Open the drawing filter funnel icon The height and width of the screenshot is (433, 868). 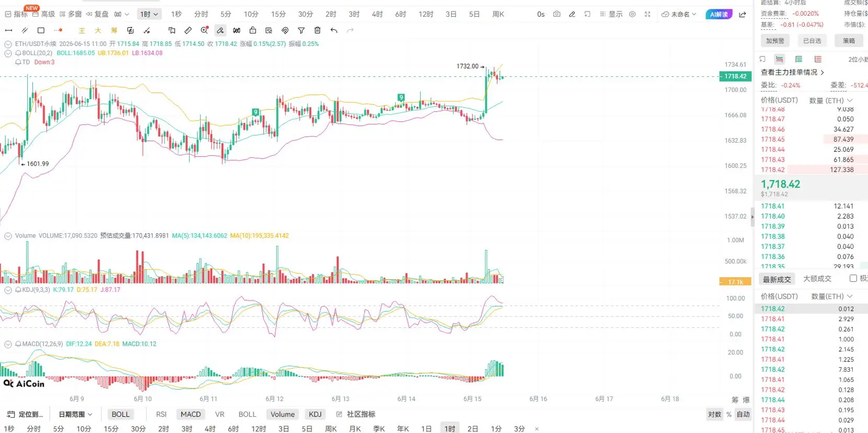(302, 30)
